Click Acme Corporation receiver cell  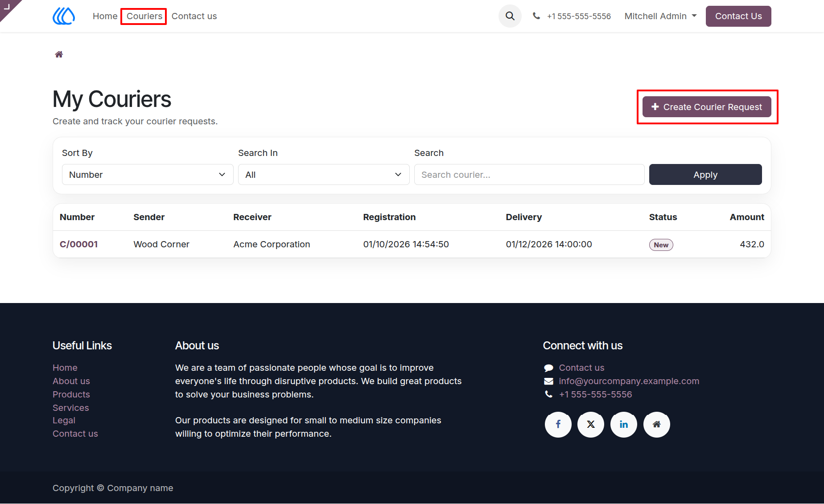click(272, 244)
